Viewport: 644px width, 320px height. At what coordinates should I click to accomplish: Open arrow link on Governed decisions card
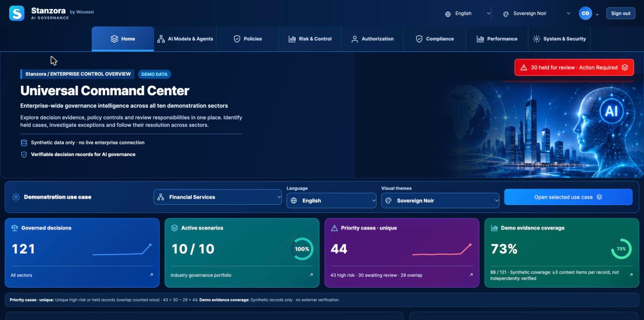(151, 275)
